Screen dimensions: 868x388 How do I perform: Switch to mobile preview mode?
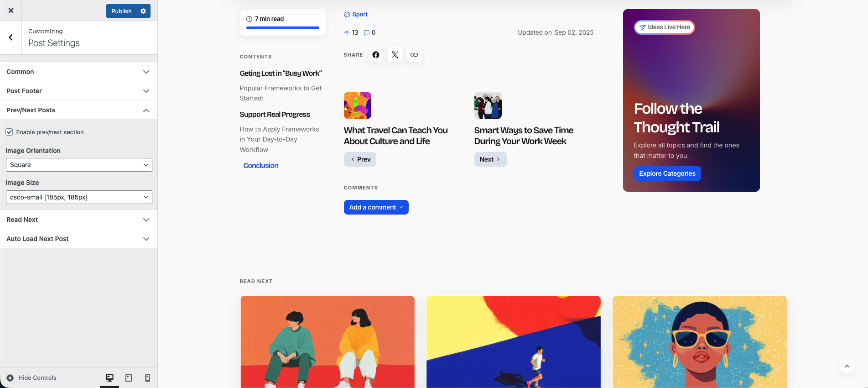(x=147, y=378)
